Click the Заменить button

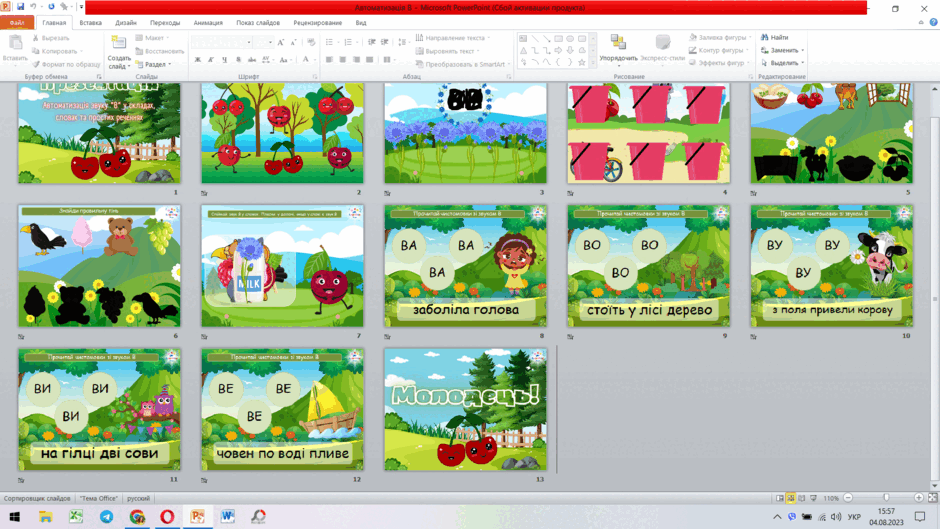782,50
